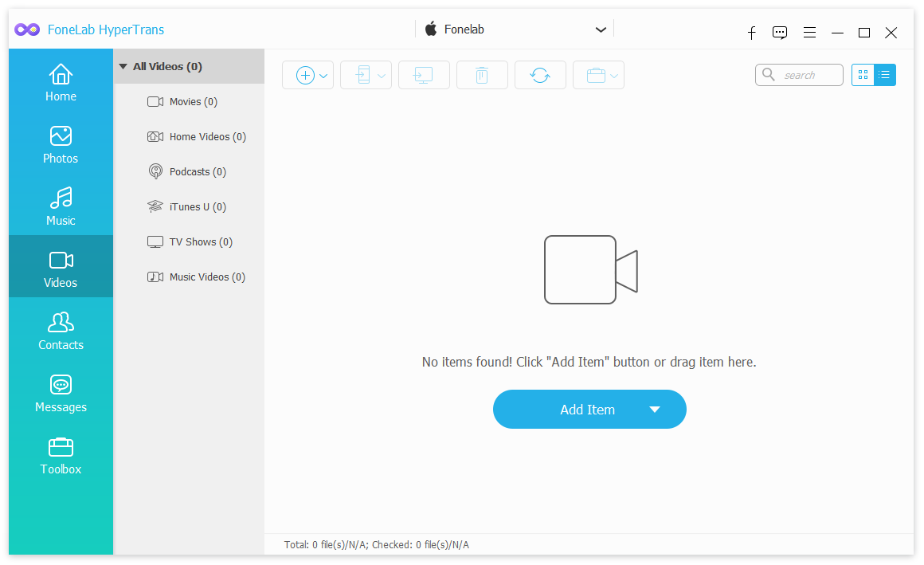Open the hamburger menu icon
Viewport: 924px width, 565px height.
point(809,33)
